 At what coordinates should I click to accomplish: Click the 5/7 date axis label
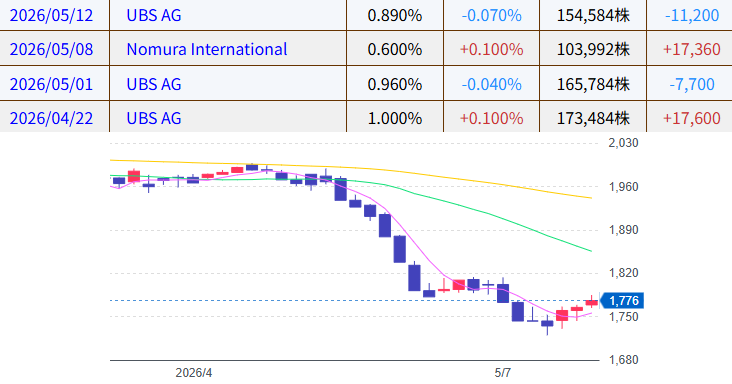click(x=503, y=373)
